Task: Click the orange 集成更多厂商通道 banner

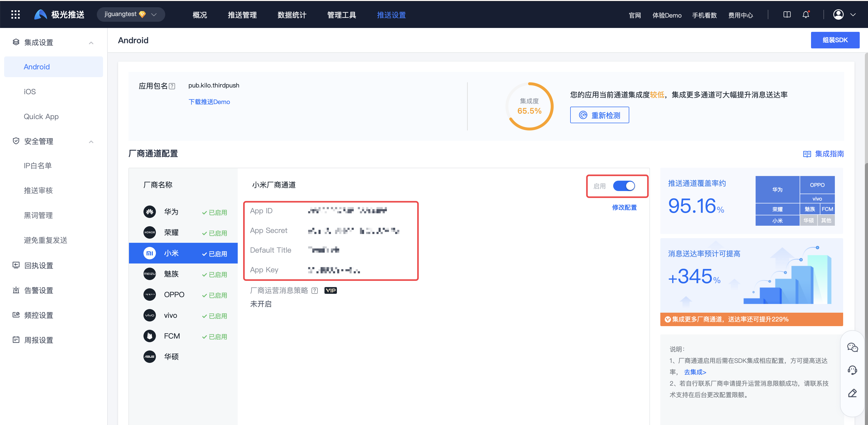Action: coord(751,319)
